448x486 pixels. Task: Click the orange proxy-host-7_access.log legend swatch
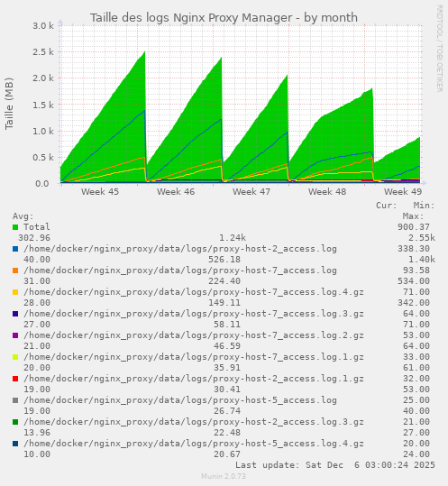click(15, 271)
